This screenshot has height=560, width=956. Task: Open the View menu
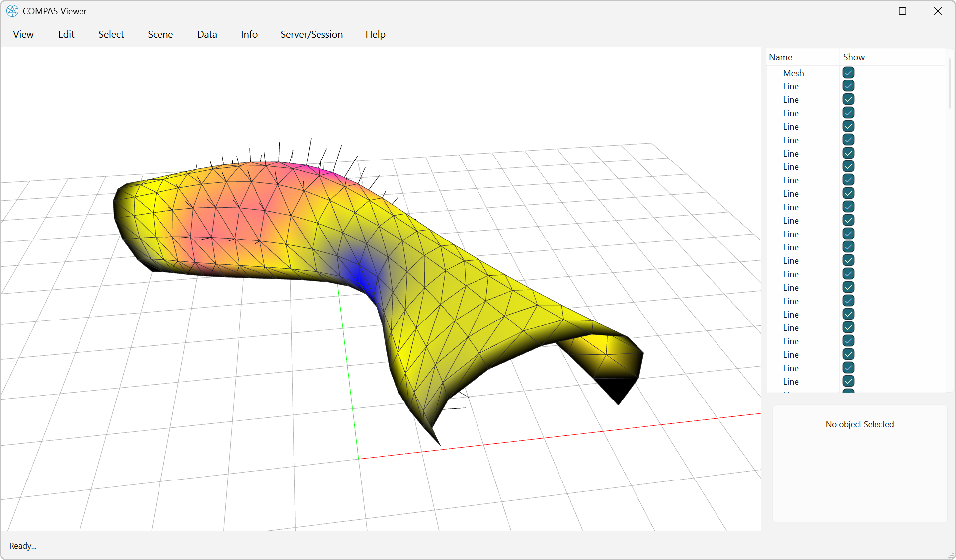[23, 34]
